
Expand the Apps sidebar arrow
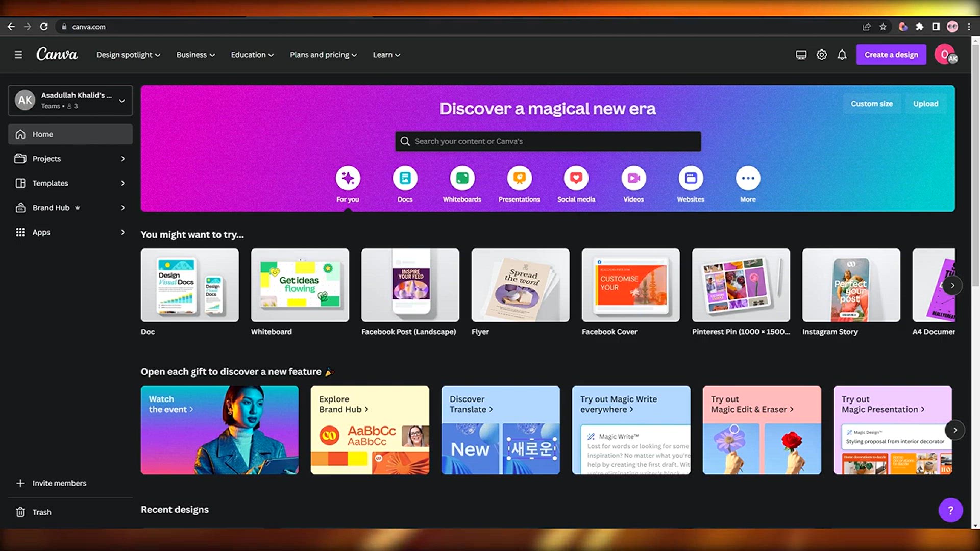(x=123, y=232)
